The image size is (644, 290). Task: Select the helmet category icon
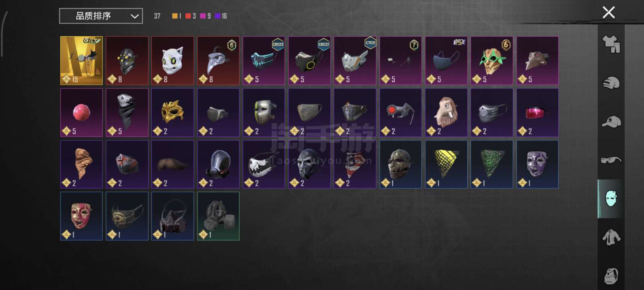tap(611, 83)
